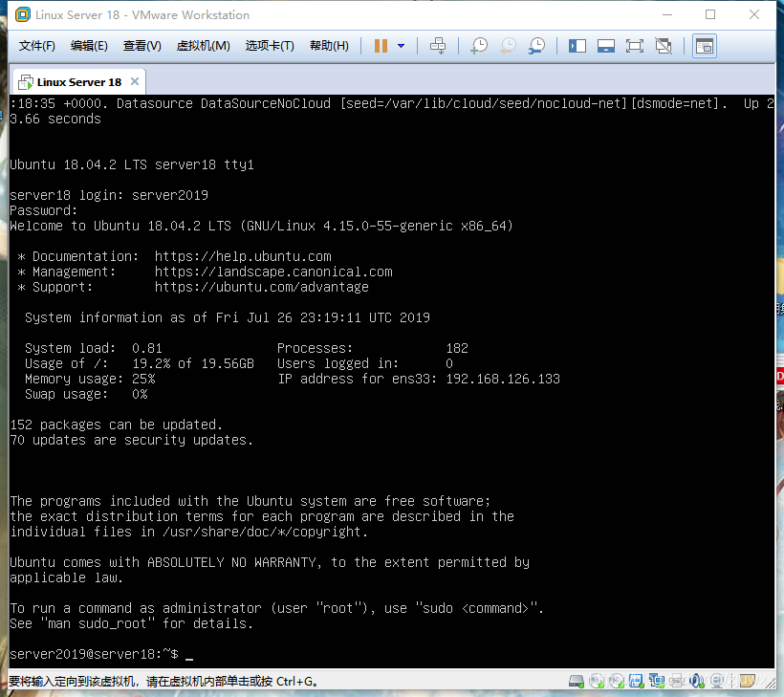
Task: Click the message log note icon
Action: coord(748,681)
